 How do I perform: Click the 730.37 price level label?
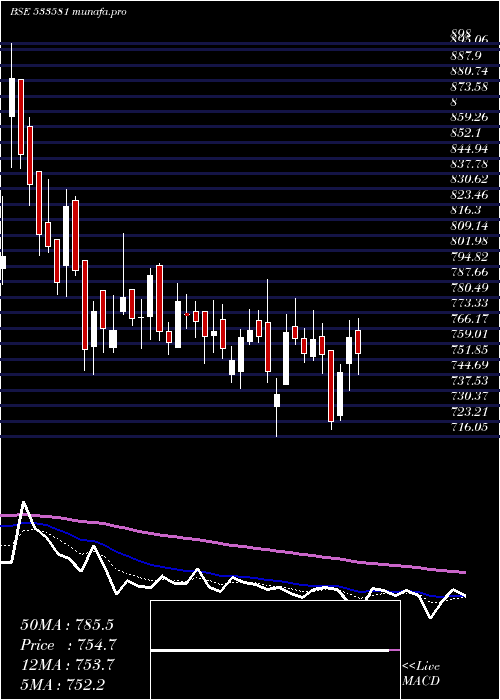(x=469, y=396)
